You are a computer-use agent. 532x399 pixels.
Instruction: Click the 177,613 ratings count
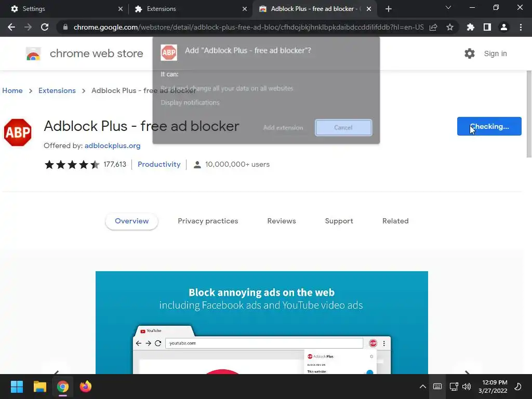point(115,164)
